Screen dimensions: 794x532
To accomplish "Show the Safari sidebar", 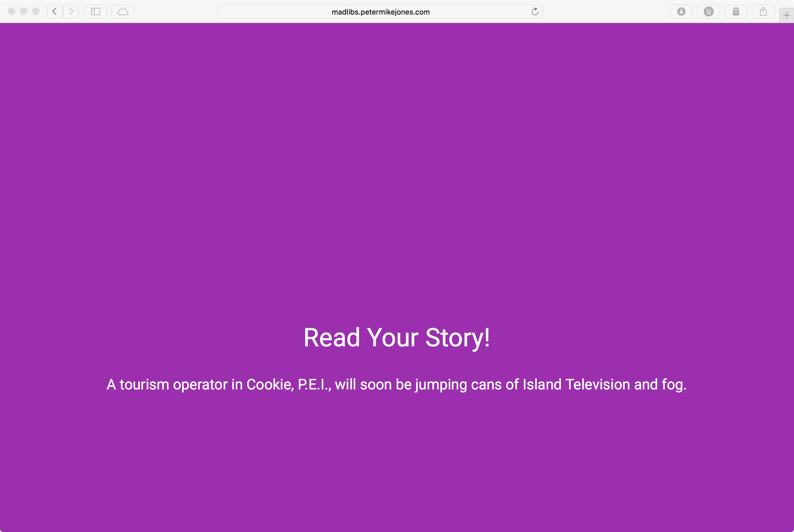I will click(95, 12).
